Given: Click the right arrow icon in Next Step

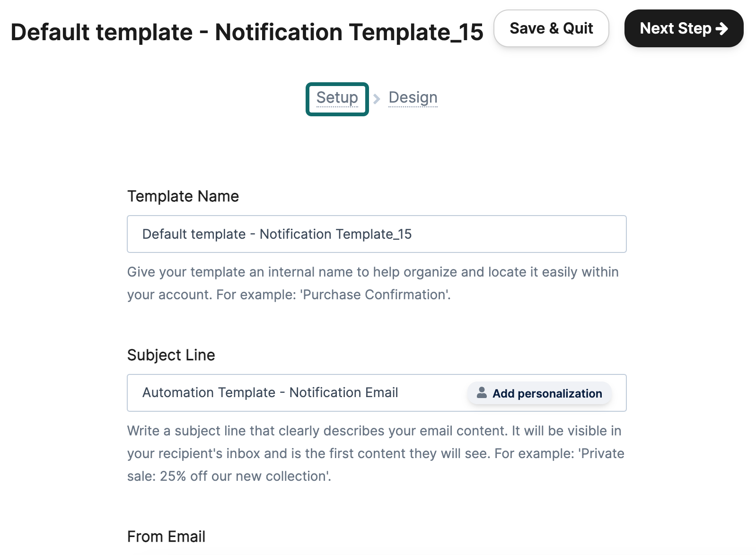Looking at the screenshot, I should coord(721,29).
